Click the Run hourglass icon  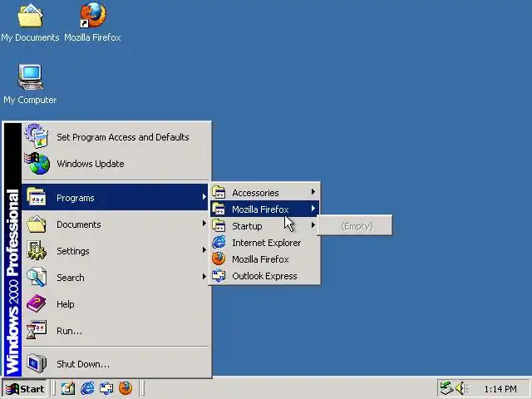[37, 330]
